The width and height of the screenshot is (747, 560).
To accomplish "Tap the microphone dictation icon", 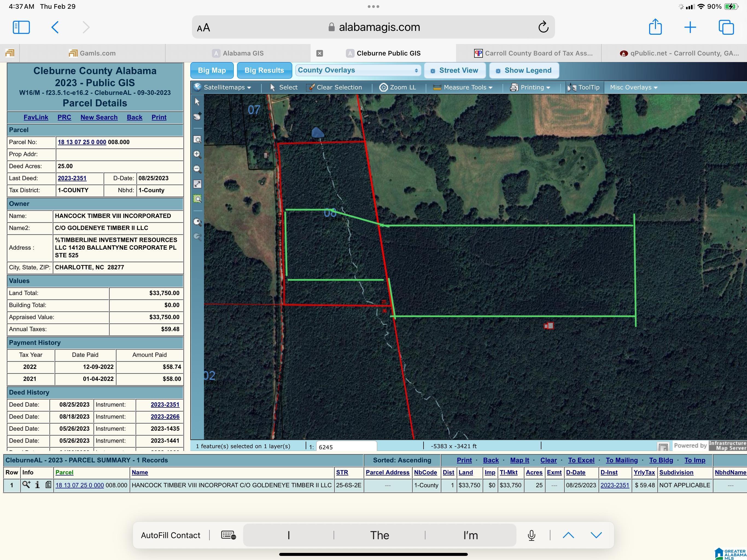I will [x=531, y=535].
